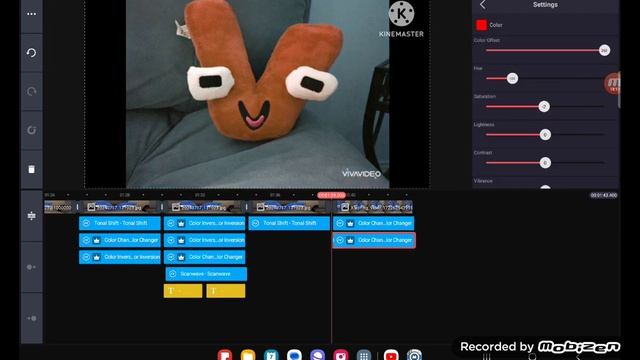The height and width of the screenshot is (360, 640).
Task: Open the app drawer grid icon
Action: (x=364, y=355)
